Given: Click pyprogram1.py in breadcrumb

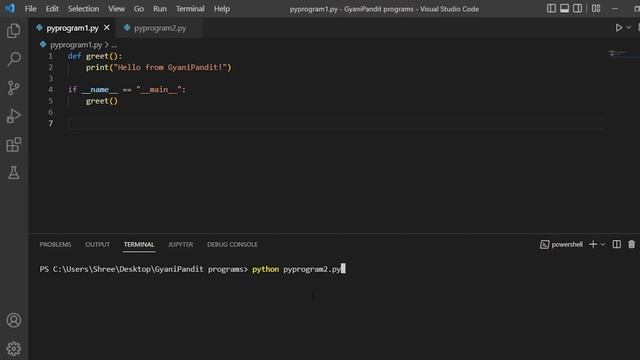Looking at the screenshot, I should tap(76, 44).
